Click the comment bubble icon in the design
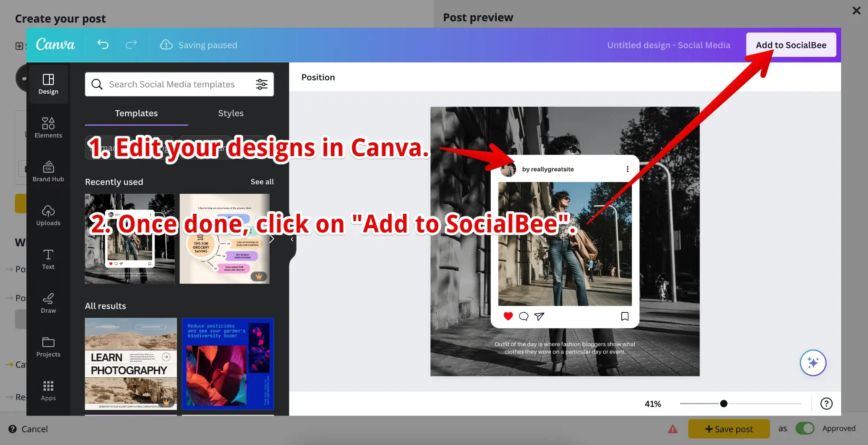Image resolution: width=868 pixels, height=445 pixels. 524,316
